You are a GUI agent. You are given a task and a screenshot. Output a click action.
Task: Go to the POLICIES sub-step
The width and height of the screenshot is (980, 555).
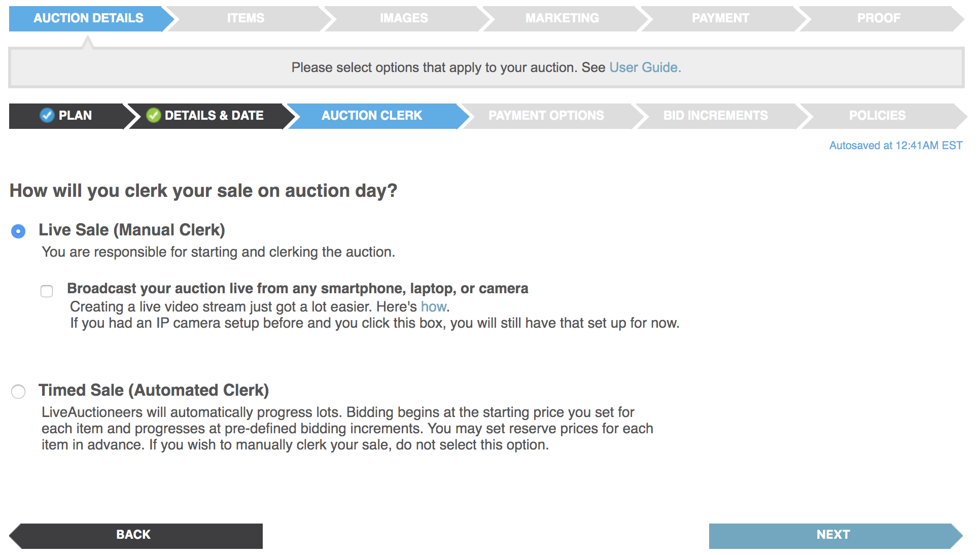(878, 116)
